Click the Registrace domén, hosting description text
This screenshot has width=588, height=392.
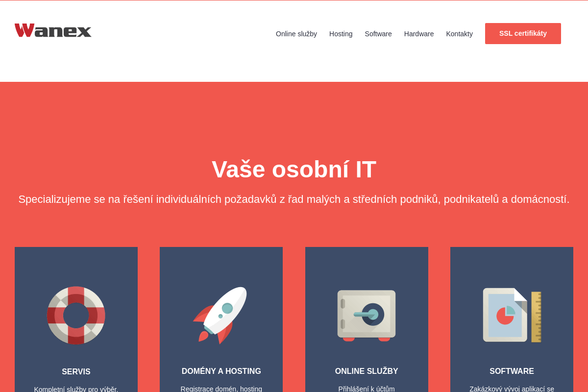coord(221,389)
